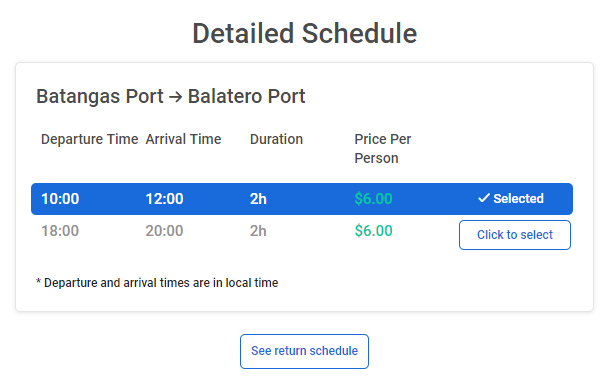Click the local time footnote text
607x387 pixels.
pyautogui.click(x=157, y=283)
